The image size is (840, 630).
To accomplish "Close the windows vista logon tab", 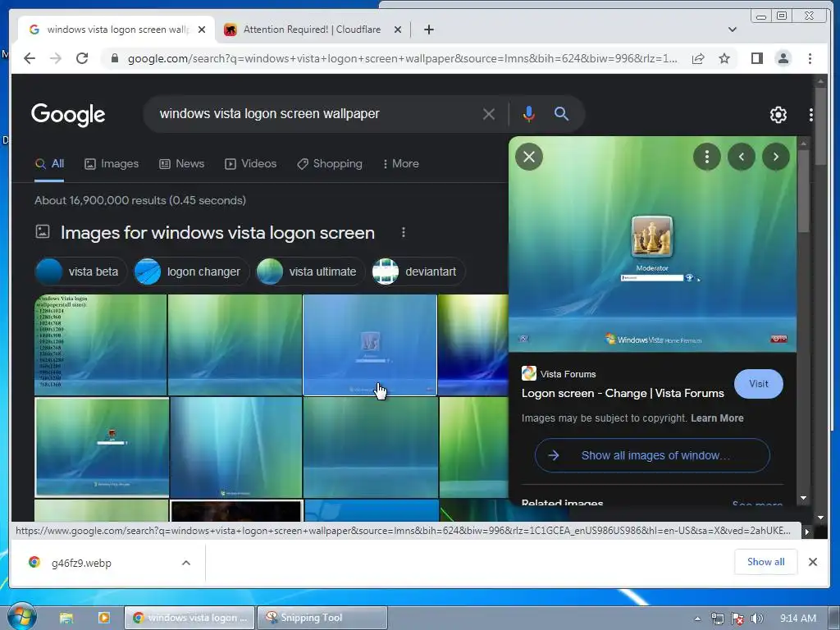I will (202, 30).
